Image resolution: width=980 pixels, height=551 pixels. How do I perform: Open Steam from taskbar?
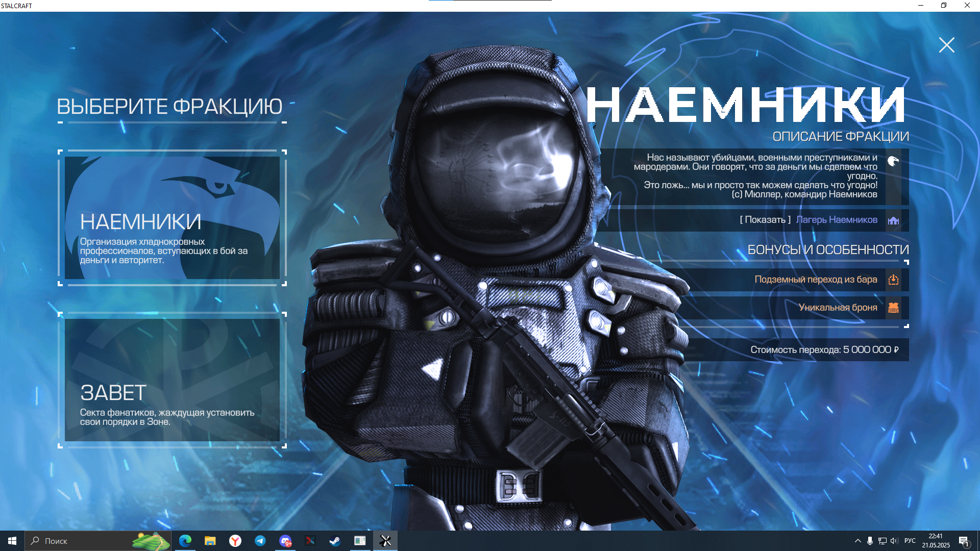tap(335, 541)
